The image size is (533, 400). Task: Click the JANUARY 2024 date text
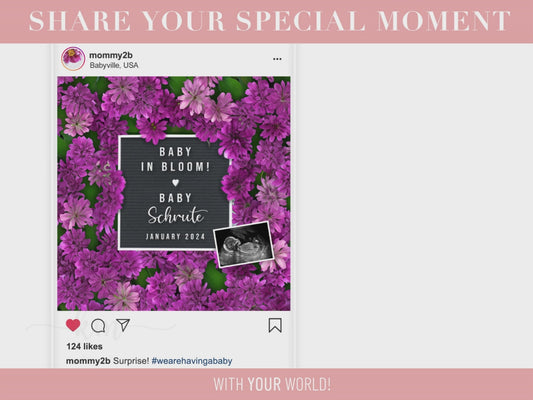tap(175, 237)
